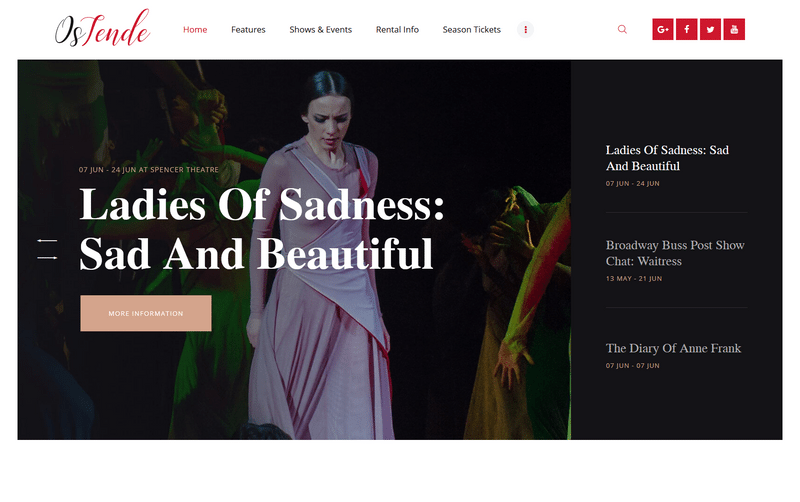Image resolution: width=800 pixels, height=502 pixels.
Task: Open Shows & Events menu
Action: 320,30
